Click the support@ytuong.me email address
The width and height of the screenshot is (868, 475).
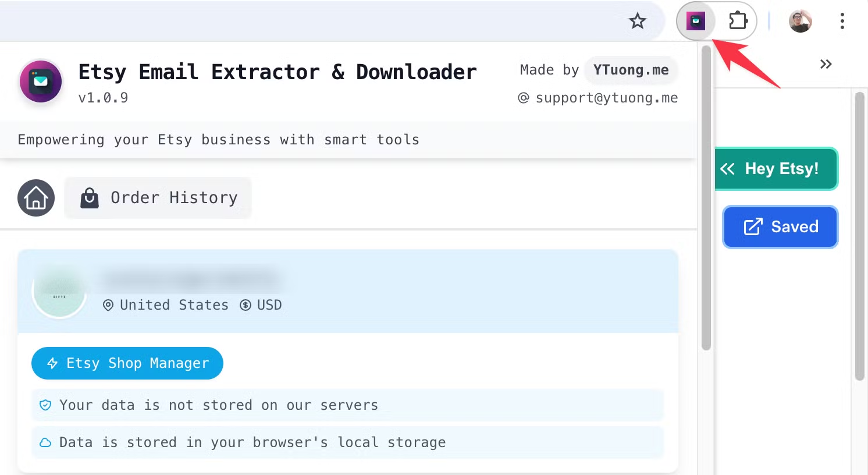coord(606,98)
